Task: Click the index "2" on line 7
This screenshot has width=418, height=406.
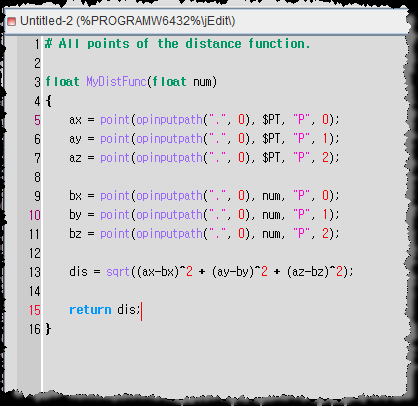Action: tap(325, 157)
